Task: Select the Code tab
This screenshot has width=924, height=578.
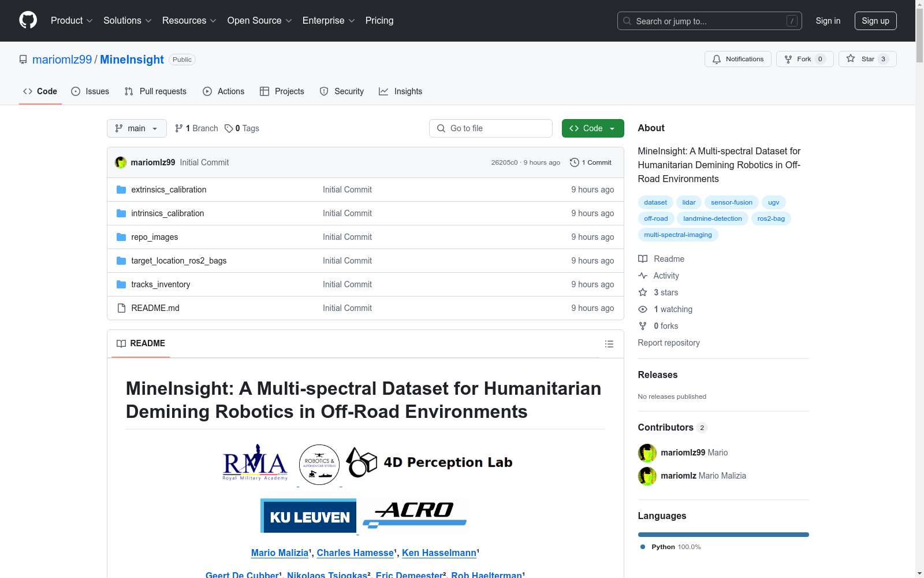Action: coord(40,91)
